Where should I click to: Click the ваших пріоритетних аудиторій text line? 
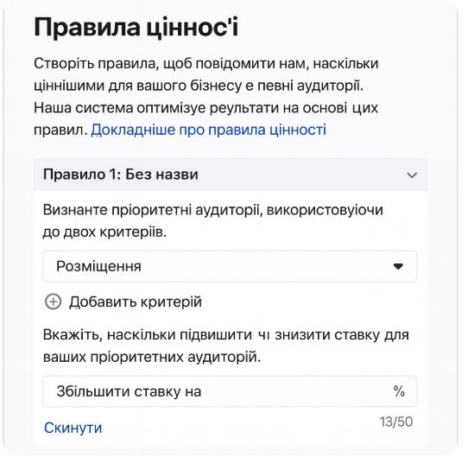pos(152,357)
